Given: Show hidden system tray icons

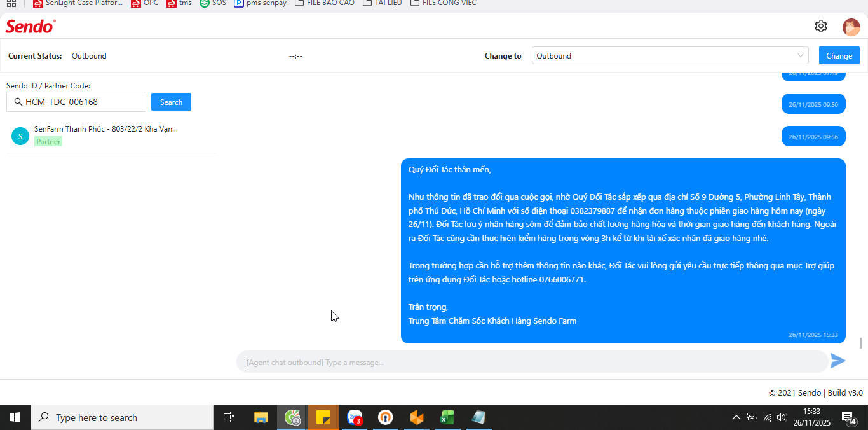Looking at the screenshot, I should [736, 417].
